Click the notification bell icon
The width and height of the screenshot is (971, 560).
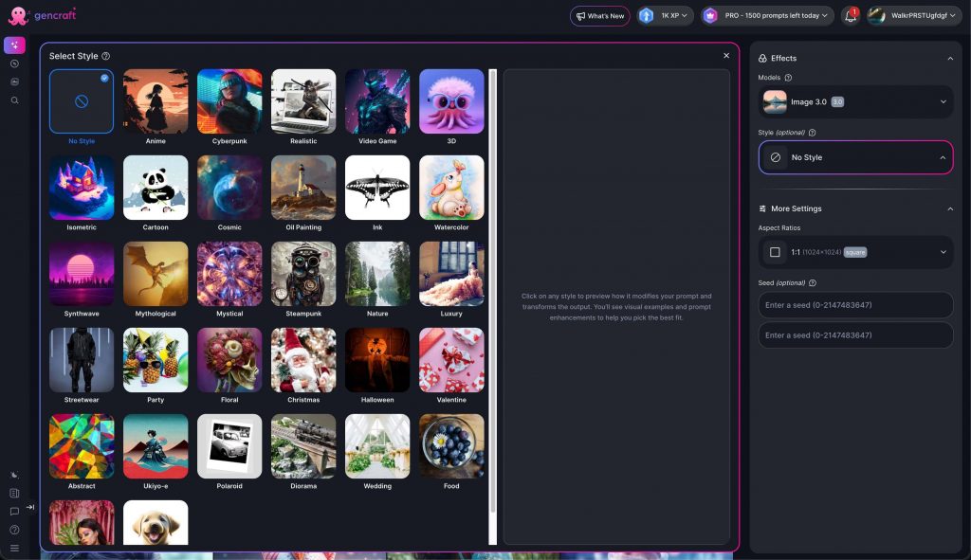(x=851, y=16)
